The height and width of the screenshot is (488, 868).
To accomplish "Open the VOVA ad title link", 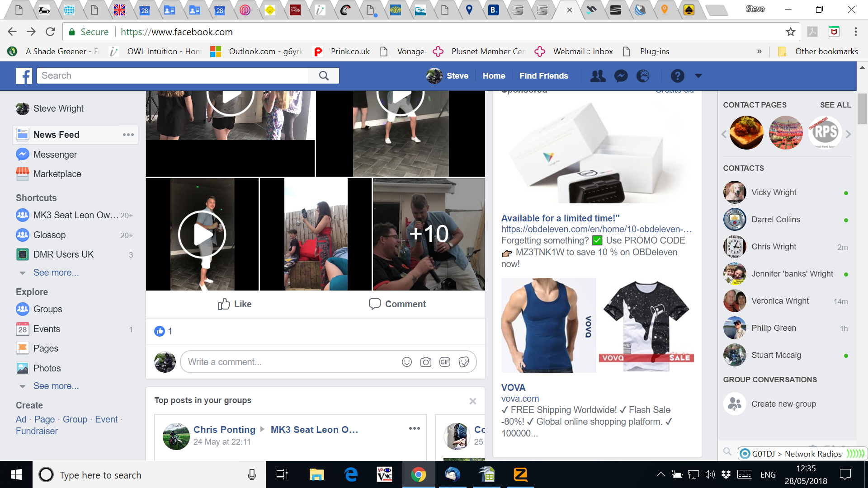I will coord(513,388).
